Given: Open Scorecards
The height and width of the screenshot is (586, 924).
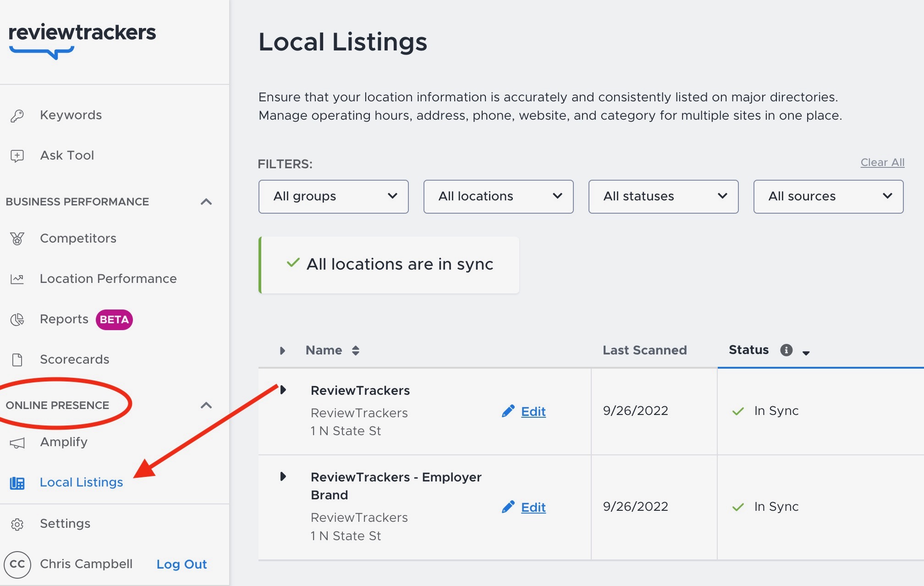Looking at the screenshot, I should coord(74,359).
